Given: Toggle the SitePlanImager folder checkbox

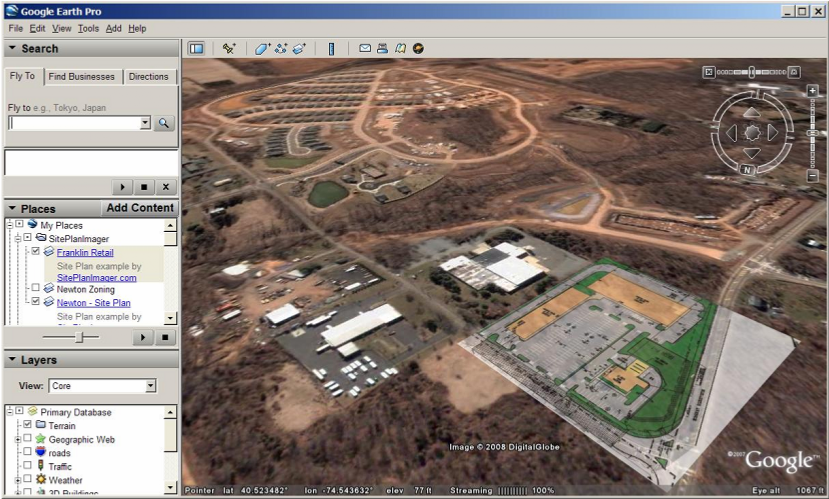Looking at the screenshot, I should coord(27,238).
